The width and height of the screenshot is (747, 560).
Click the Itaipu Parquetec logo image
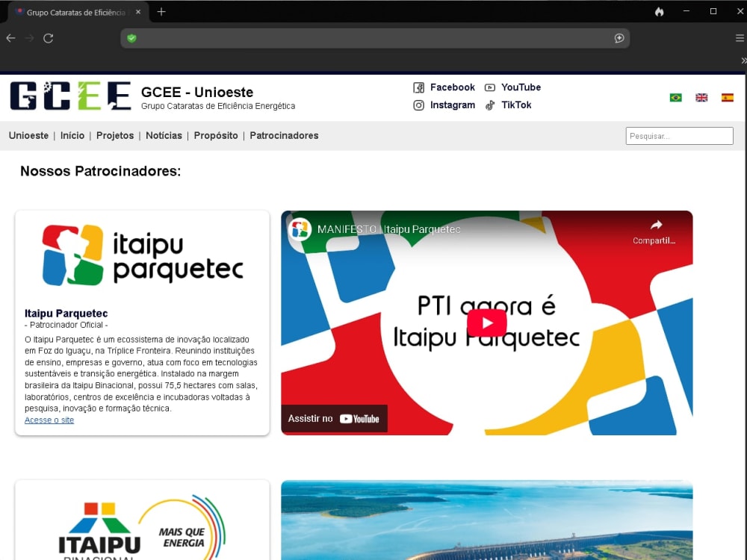(143, 255)
